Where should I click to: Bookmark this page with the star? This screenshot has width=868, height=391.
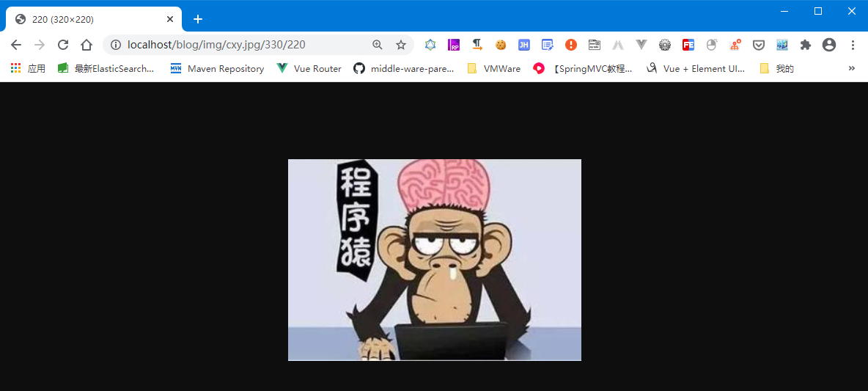[401, 45]
